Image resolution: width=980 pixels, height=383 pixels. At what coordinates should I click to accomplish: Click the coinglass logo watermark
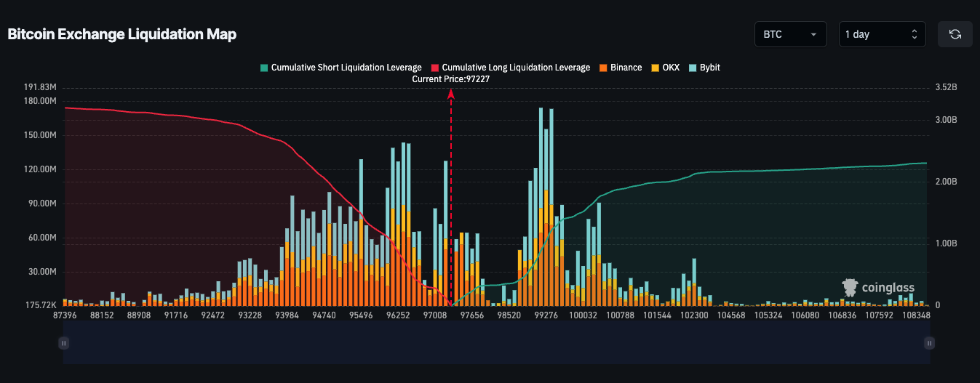[878, 287]
